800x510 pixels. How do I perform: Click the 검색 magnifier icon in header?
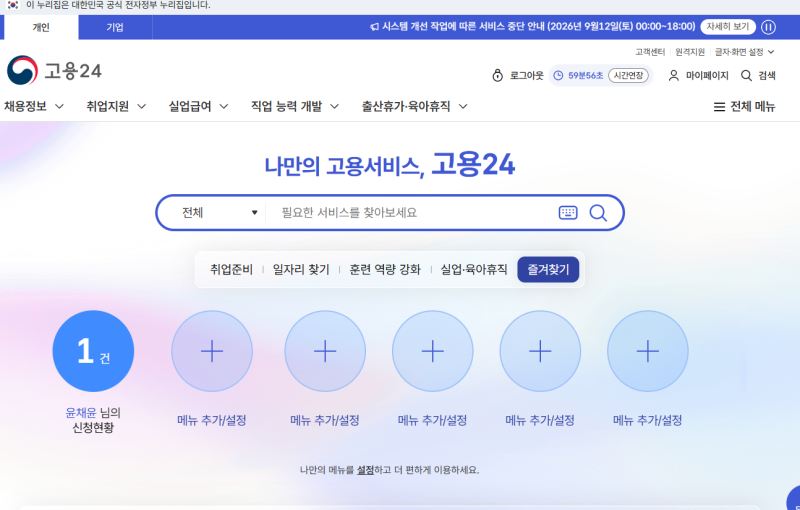pos(746,75)
